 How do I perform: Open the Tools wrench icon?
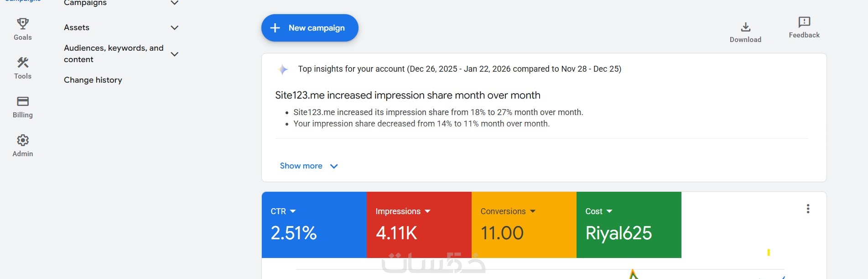pos(23,62)
